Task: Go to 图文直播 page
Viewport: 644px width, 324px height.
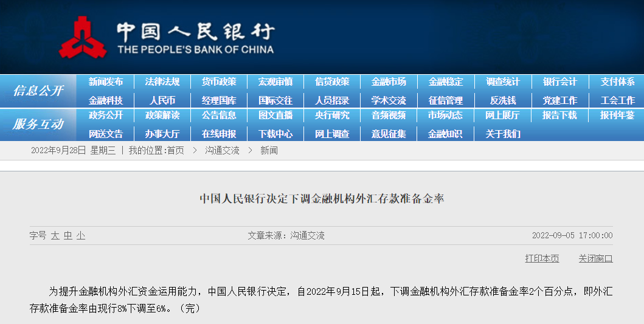Action: tap(275, 115)
